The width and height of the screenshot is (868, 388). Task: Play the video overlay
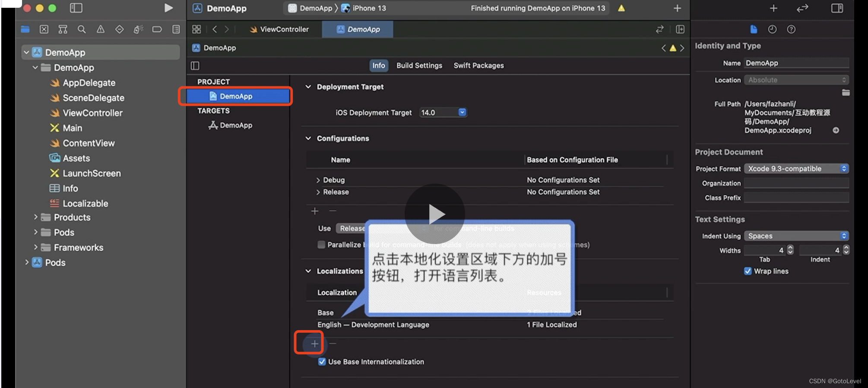[435, 214]
